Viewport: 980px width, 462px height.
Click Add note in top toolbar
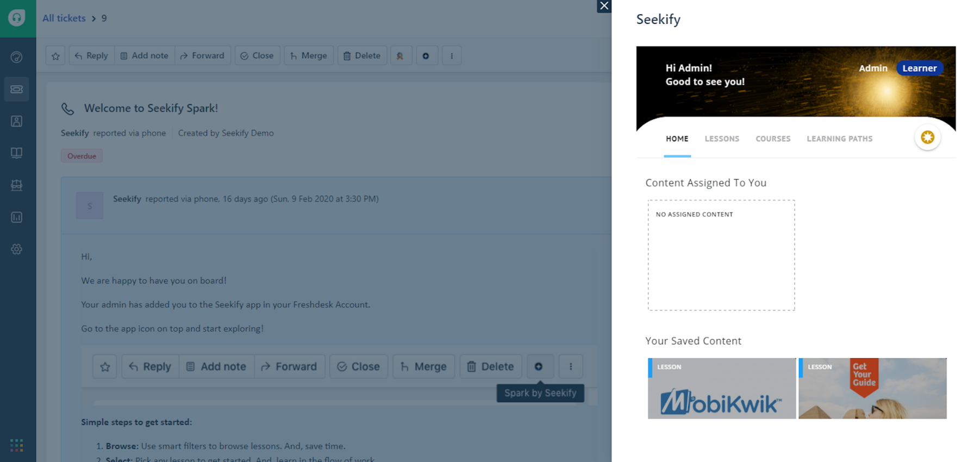pyautogui.click(x=145, y=55)
